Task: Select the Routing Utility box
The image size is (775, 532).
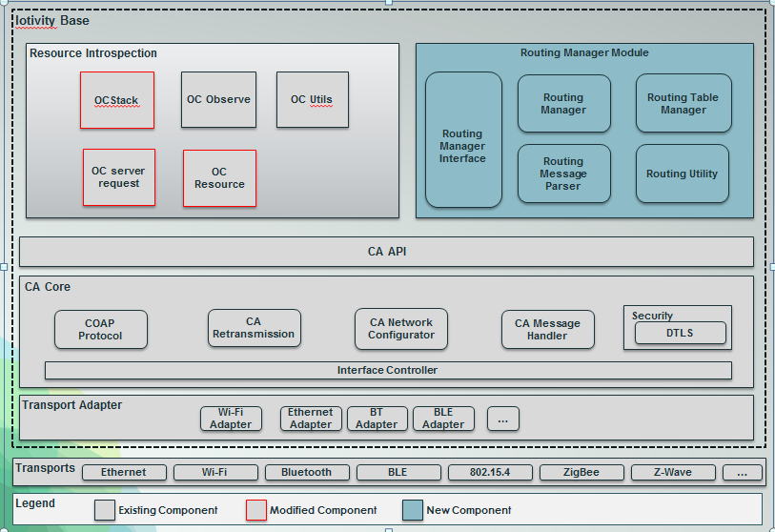Action: [682, 174]
